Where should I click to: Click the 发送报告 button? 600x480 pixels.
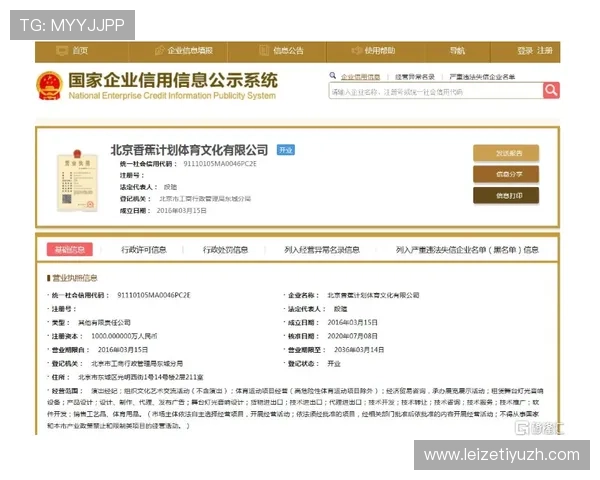click(506, 153)
